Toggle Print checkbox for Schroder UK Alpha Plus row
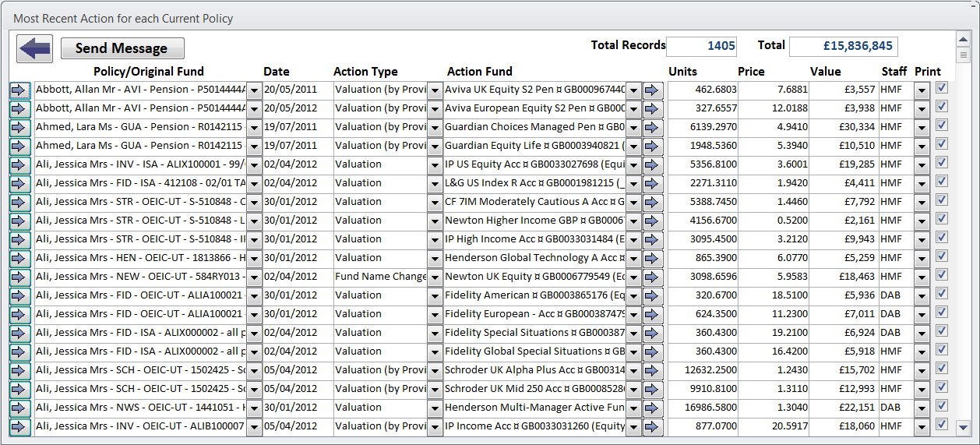Viewport: 980px width, 445px height. point(941,369)
